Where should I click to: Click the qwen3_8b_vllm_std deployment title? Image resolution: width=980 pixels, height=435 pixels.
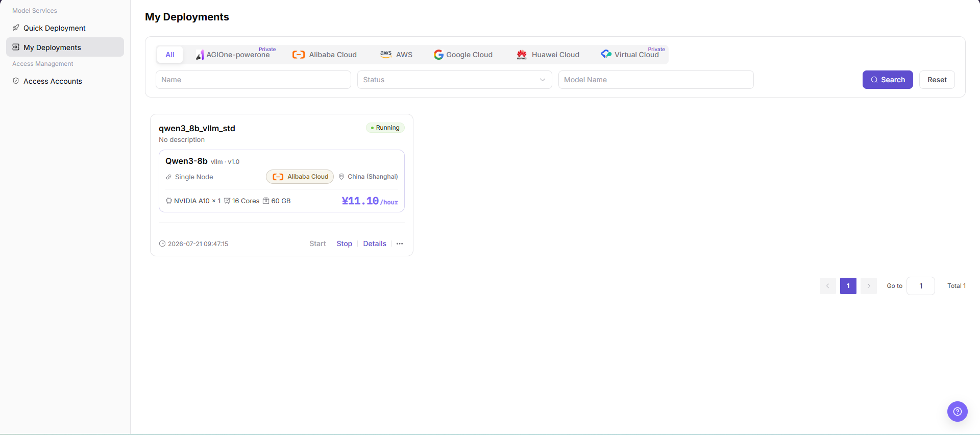click(197, 128)
